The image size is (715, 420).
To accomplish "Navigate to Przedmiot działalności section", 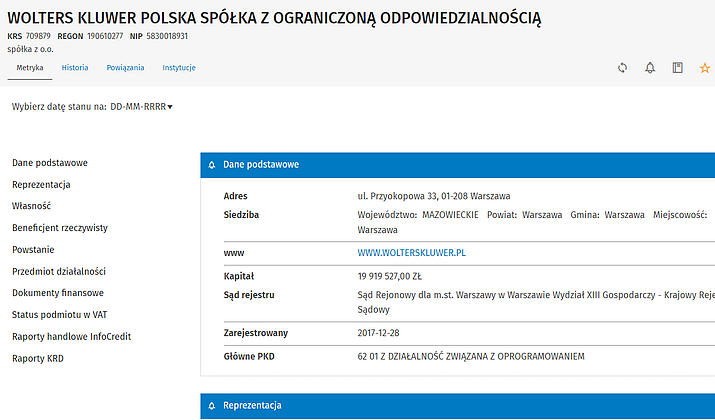I will click(59, 271).
